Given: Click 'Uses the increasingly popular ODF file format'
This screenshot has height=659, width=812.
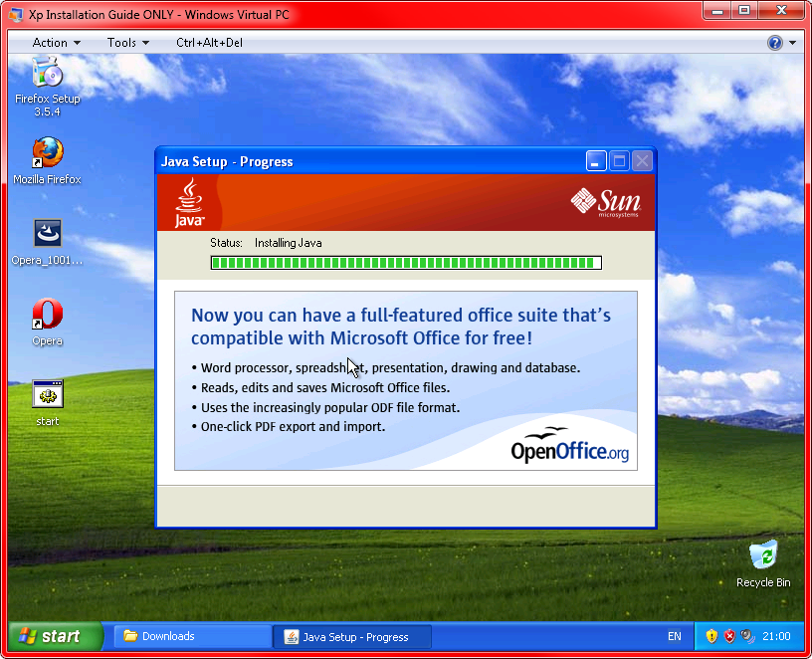Looking at the screenshot, I should pyautogui.click(x=325, y=408).
